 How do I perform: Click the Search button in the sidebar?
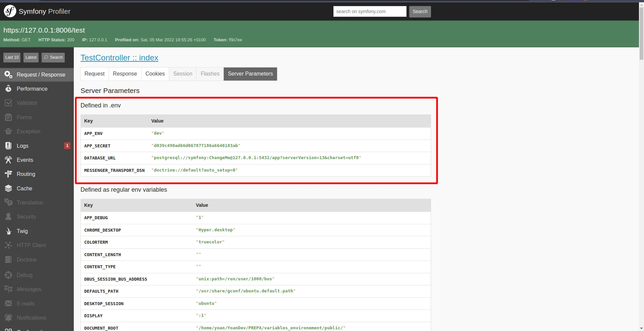pyautogui.click(x=53, y=57)
